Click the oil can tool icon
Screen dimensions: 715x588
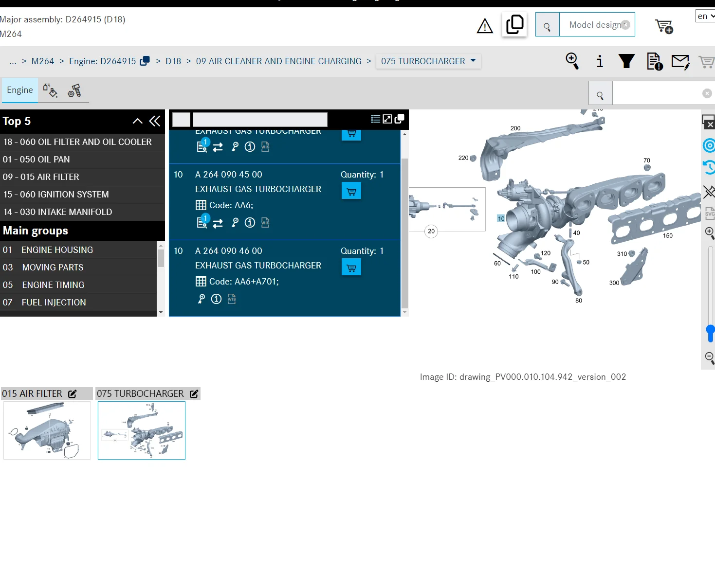pos(50,90)
